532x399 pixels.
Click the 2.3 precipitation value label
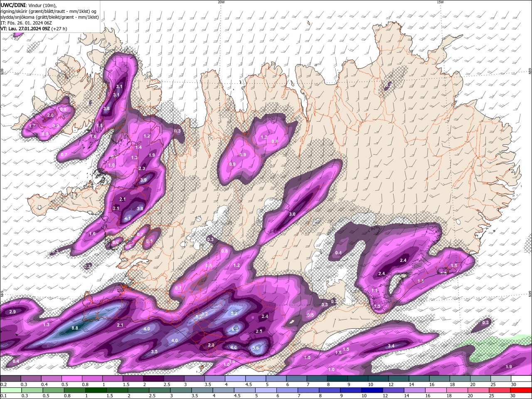[x=142, y=168]
